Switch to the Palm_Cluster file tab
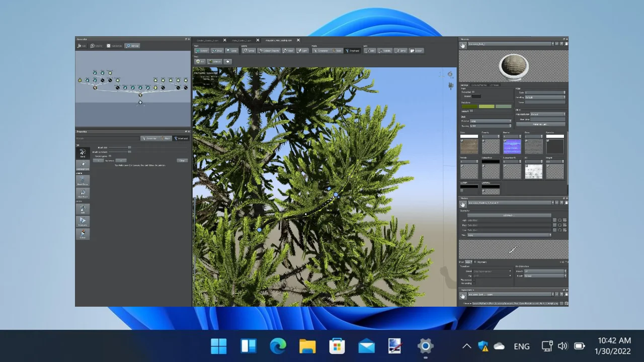644x362 pixels. coord(242,40)
